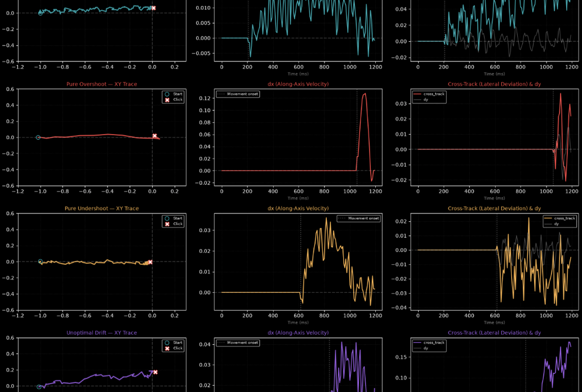This screenshot has height=392, width=582.
Task: Click "Time (ms)" label under the orange cross-track plot
Action: click(x=495, y=323)
